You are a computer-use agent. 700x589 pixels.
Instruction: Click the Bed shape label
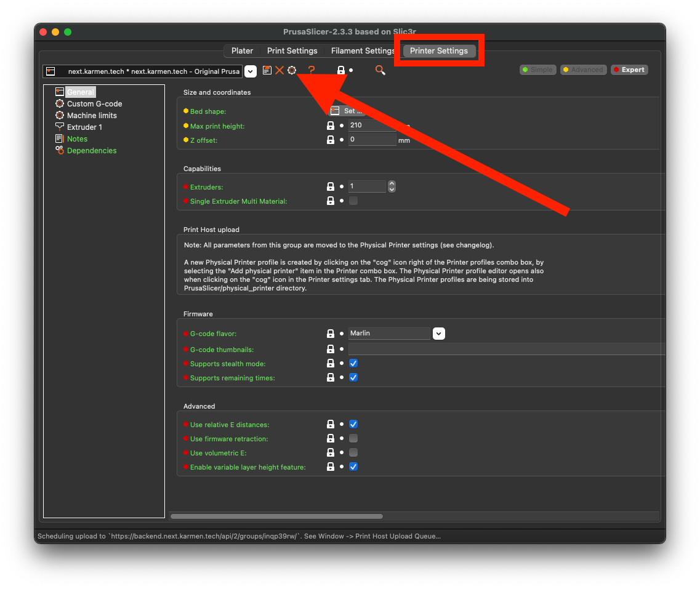coord(208,111)
